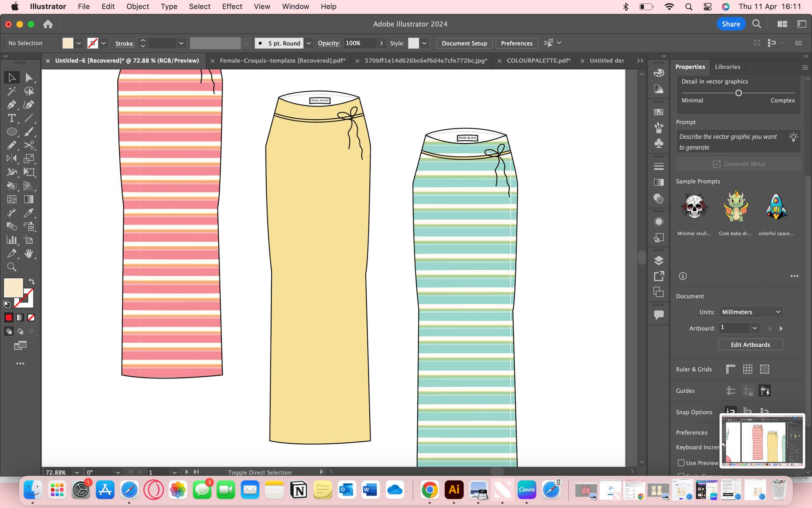Adjust the vector detail slider handle
This screenshot has width=812, height=508.
[x=738, y=93]
